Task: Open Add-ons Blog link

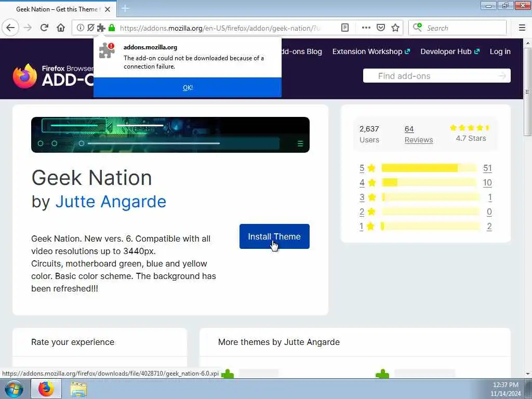Action: click(302, 51)
